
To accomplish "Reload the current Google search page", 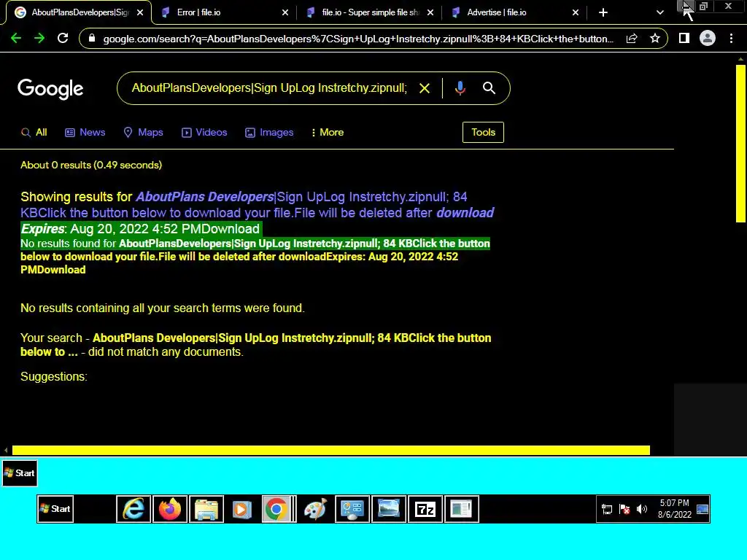I will click(x=63, y=39).
